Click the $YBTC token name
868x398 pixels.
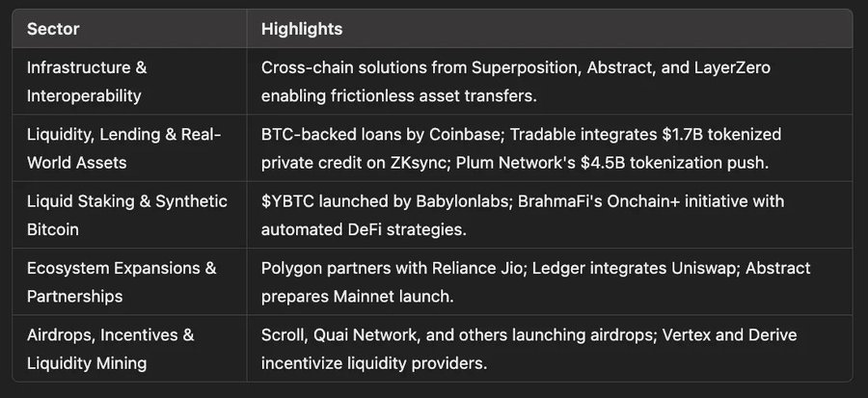coord(287,201)
